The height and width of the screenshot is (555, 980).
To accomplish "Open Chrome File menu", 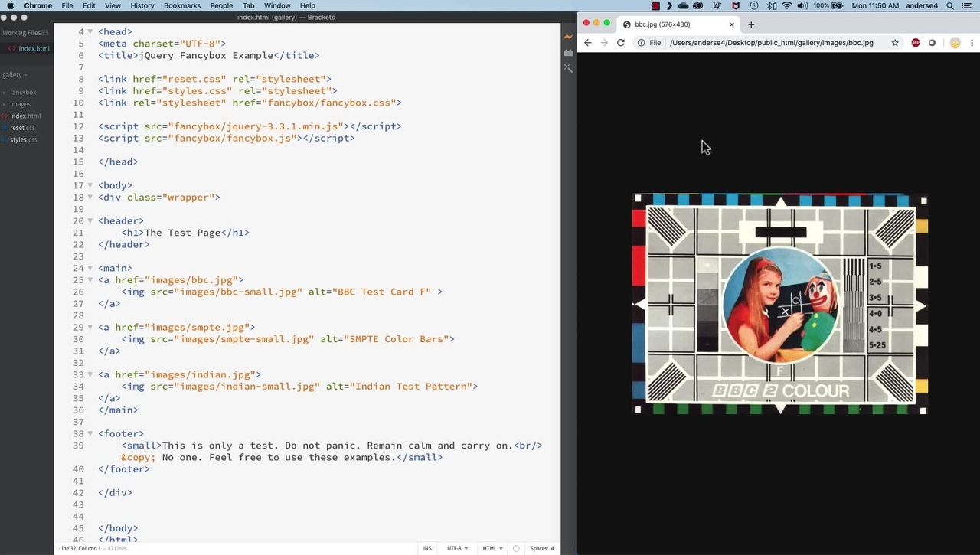I will 67,5.
